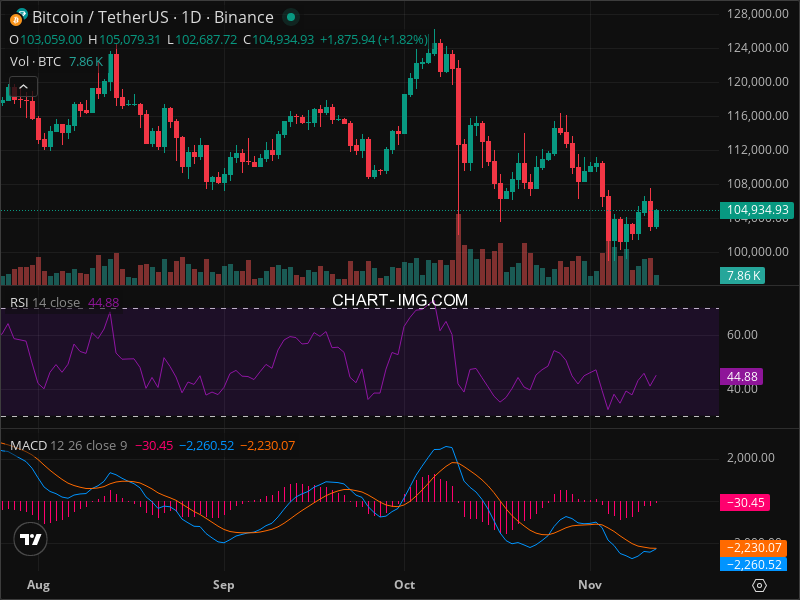Select the RSI 14 close indicator label
The height and width of the screenshot is (600, 800).
(x=46, y=303)
